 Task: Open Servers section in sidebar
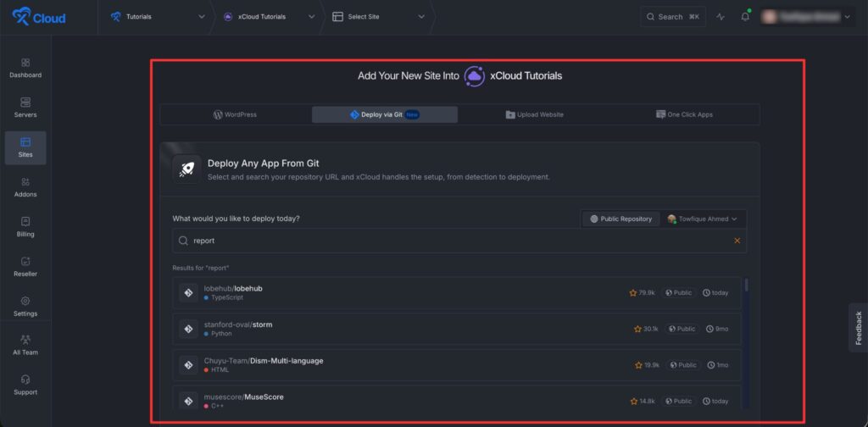(x=25, y=108)
